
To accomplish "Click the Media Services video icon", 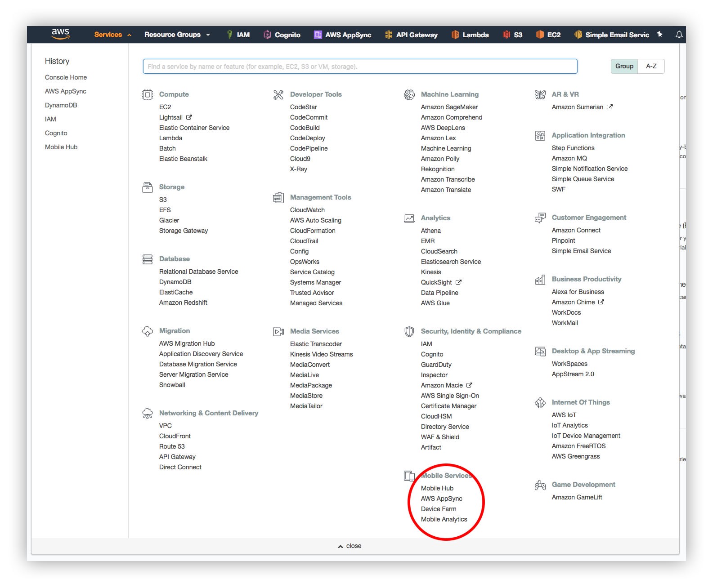I will pyautogui.click(x=278, y=332).
